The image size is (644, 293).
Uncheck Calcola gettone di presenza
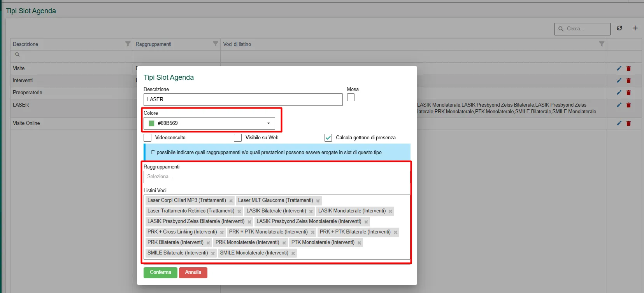tap(328, 138)
